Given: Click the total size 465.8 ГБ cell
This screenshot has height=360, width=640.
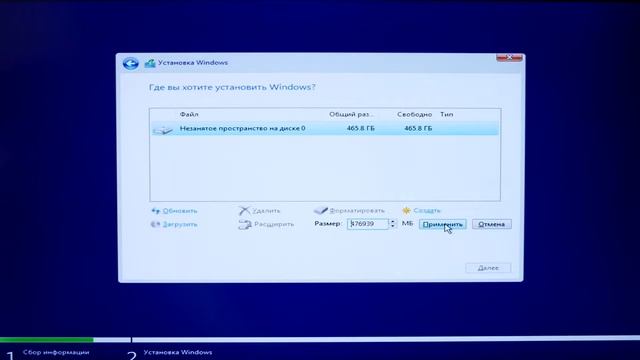Looking at the screenshot, I should pos(360,128).
